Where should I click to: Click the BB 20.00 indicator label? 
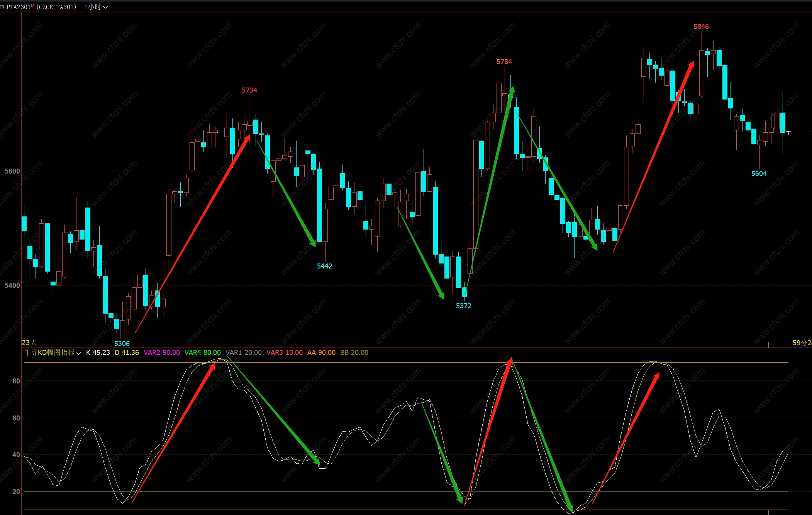(x=354, y=353)
